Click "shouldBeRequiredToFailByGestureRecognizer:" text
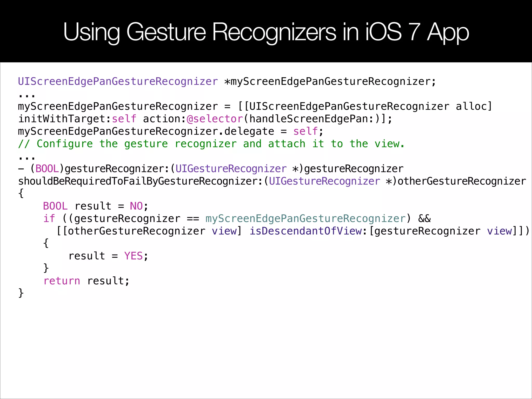 pyautogui.click(x=141, y=181)
